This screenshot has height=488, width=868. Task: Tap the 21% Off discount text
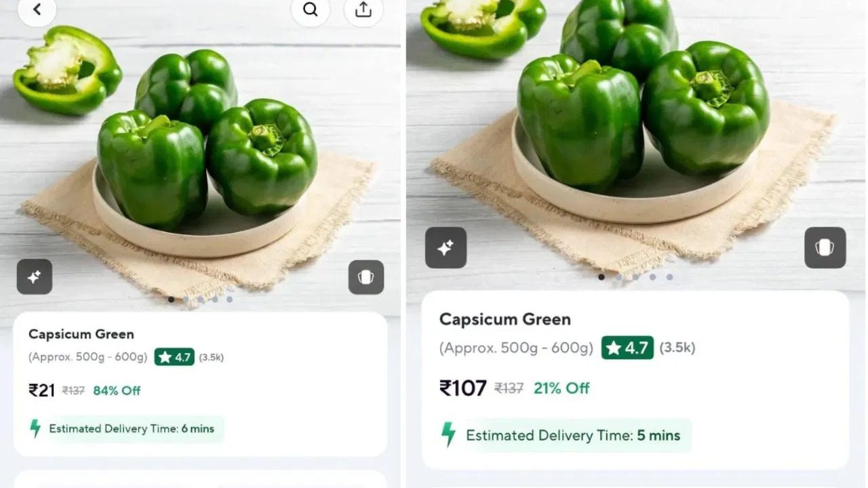click(561, 388)
